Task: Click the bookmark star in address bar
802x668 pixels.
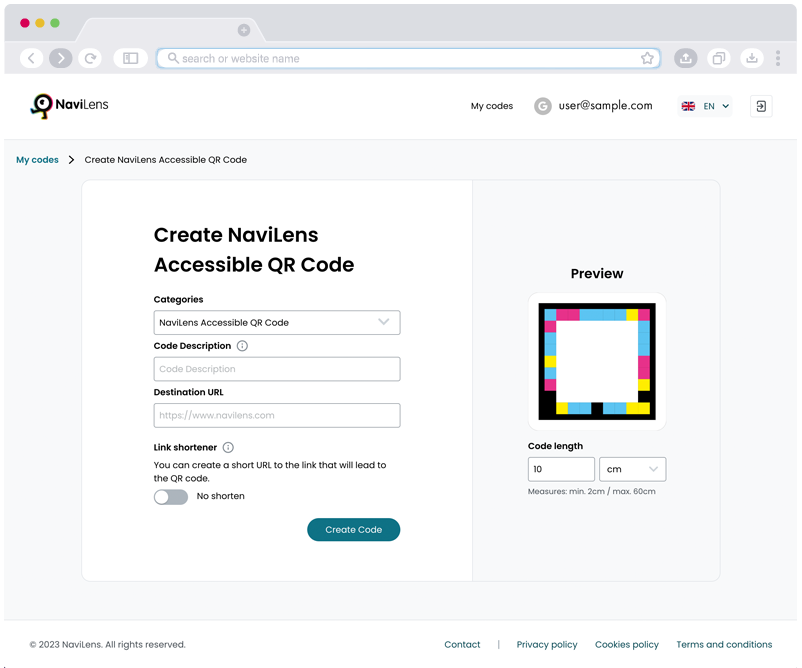Action: (x=647, y=59)
